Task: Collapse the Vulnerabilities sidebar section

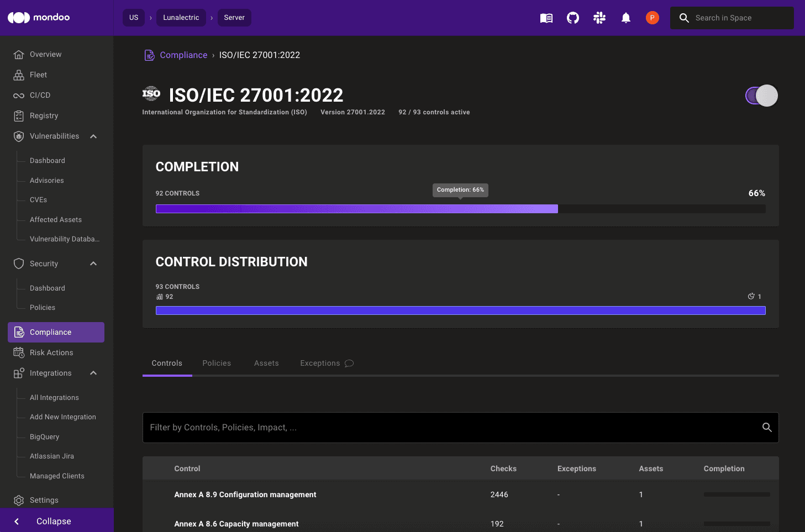Action: 93,136
